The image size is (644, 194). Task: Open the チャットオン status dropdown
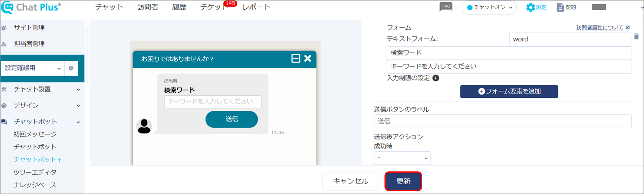coord(489,7)
